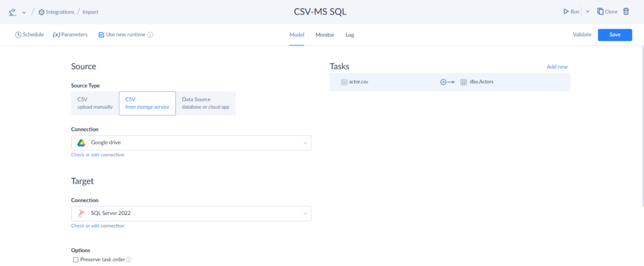Expand the Google drive connection dropdown
The image size is (644, 266).
(306, 143)
